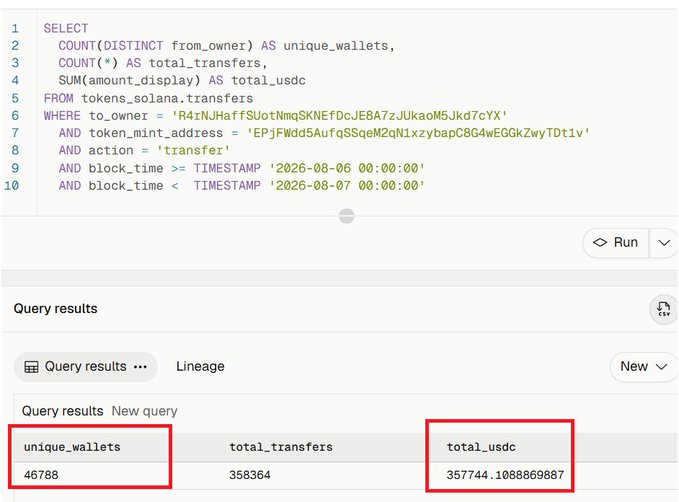Open the New dropdown

click(x=643, y=366)
